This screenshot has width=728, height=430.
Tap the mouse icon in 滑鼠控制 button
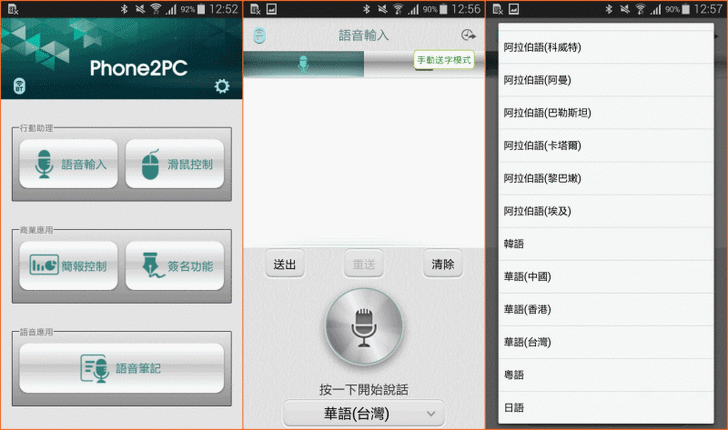tap(150, 164)
